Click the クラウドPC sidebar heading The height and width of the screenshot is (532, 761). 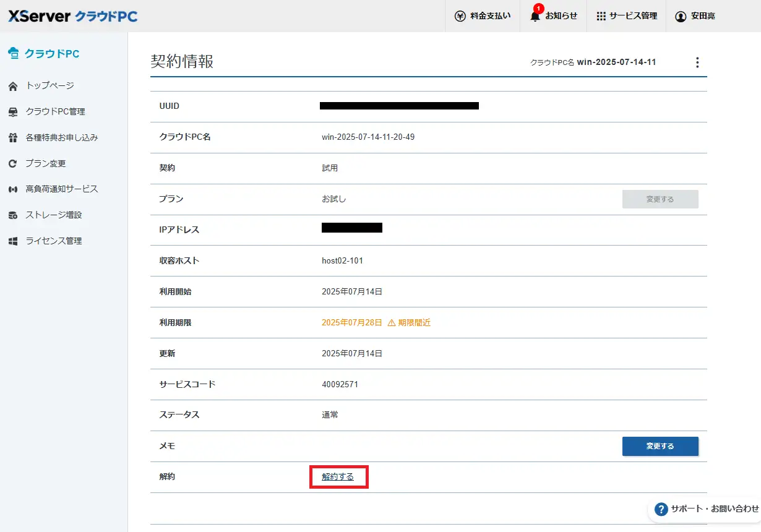click(51, 54)
